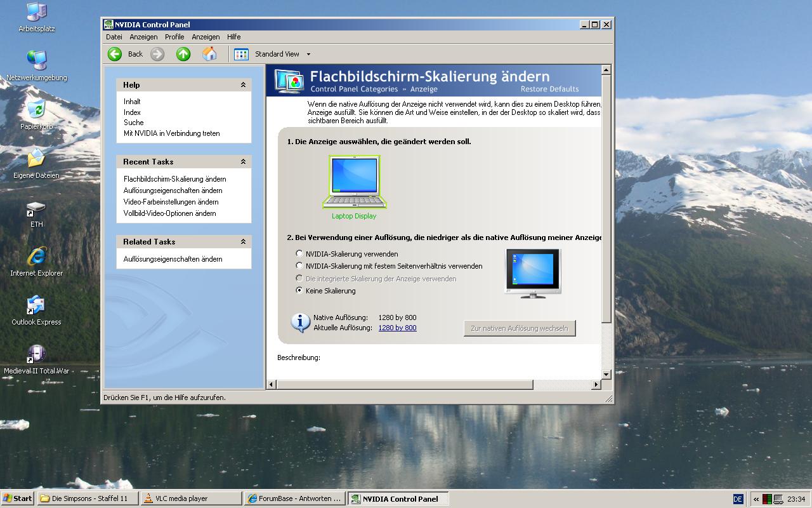Image resolution: width=812 pixels, height=508 pixels.
Task: Select Medieval II Total War shortcut
Action: (36, 354)
